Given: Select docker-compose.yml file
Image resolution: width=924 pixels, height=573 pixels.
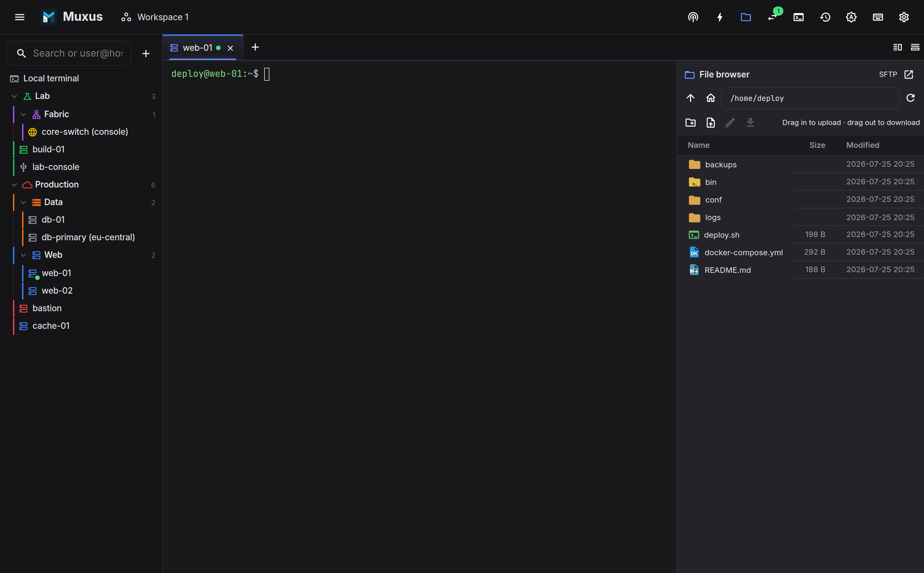Looking at the screenshot, I should click(800, 252).
